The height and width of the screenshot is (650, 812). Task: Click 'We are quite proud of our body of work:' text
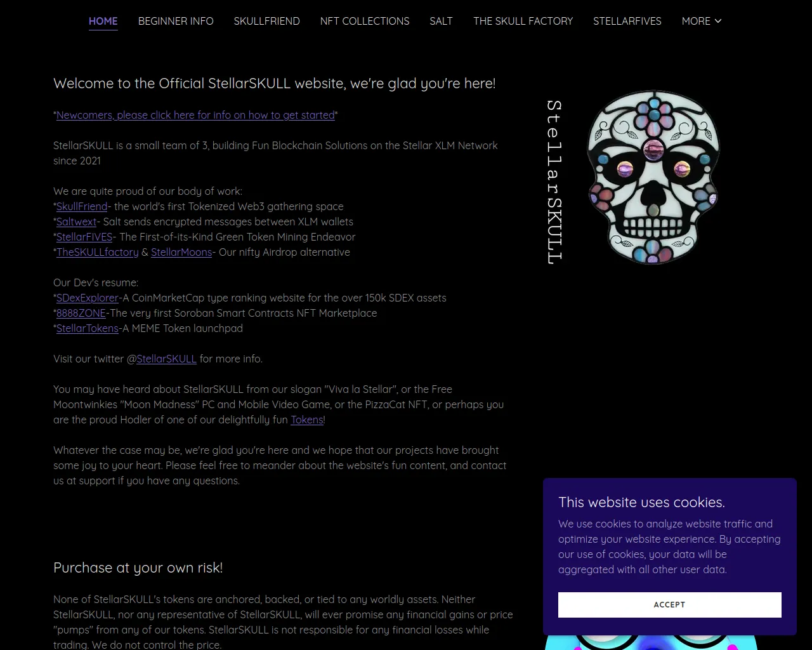coord(148,191)
